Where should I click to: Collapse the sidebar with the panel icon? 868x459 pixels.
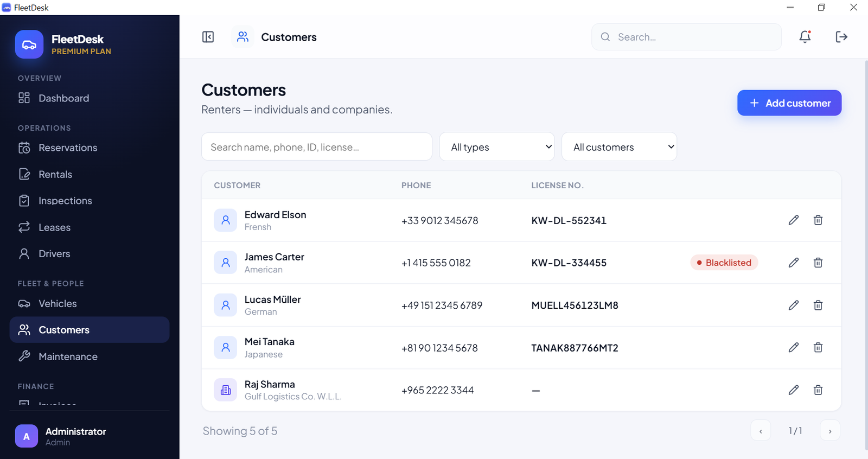[x=208, y=37]
